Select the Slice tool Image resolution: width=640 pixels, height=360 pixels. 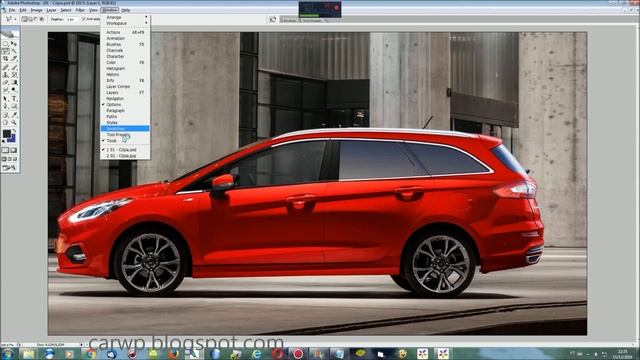(14, 59)
